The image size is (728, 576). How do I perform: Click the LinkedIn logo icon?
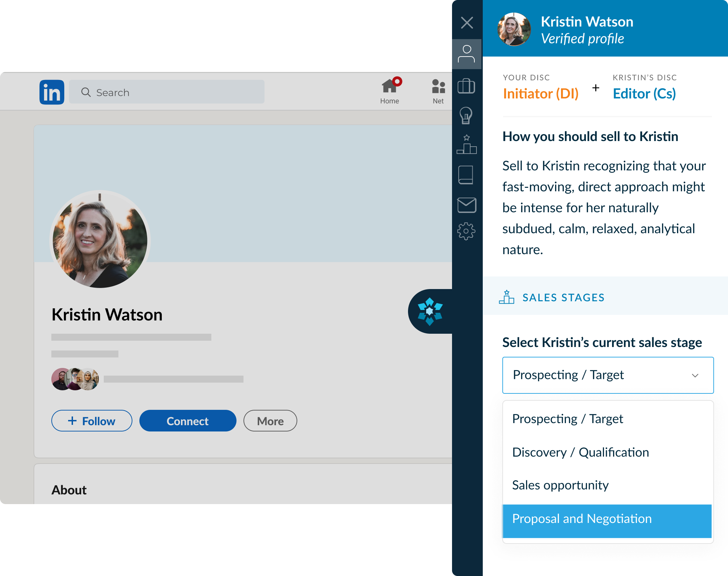coord(52,92)
